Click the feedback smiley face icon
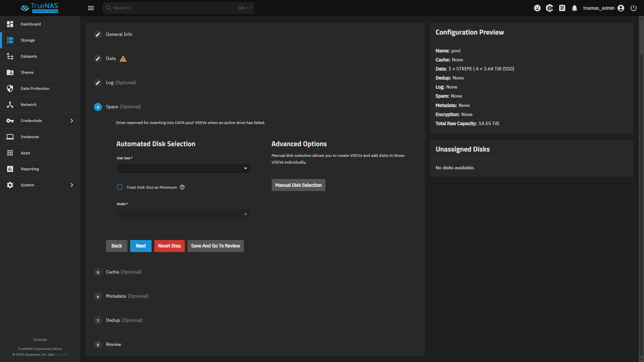 [537, 8]
